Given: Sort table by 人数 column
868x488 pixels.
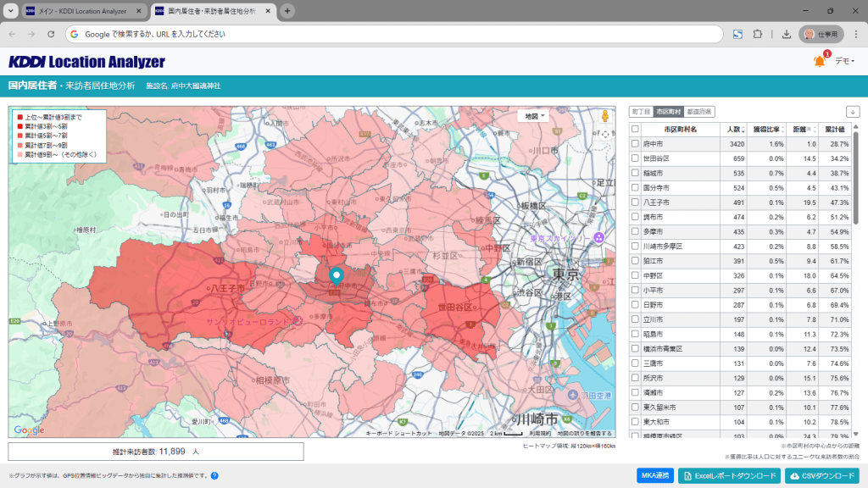Looking at the screenshot, I should (x=733, y=129).
